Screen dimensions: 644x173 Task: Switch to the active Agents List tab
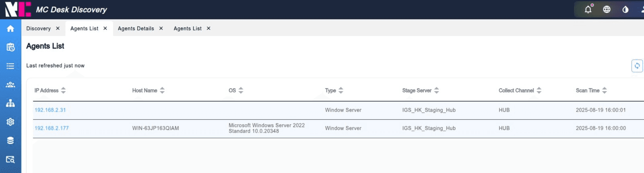tap(84, 28)
